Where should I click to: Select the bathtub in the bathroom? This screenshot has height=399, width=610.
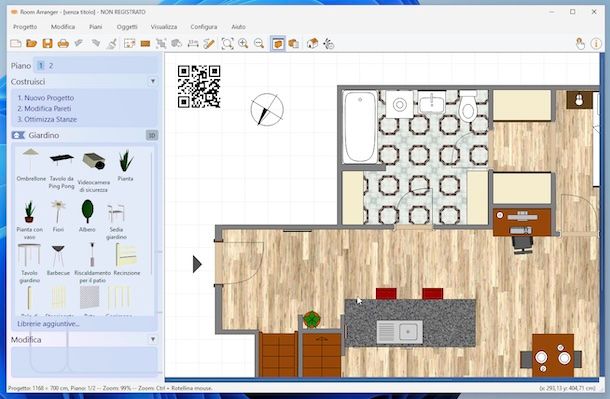click(360, 127)
